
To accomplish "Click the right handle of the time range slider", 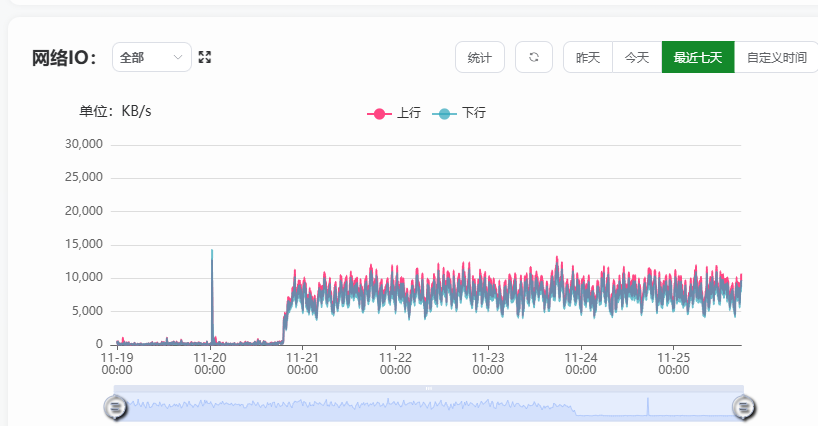I will tap(744, 406).
